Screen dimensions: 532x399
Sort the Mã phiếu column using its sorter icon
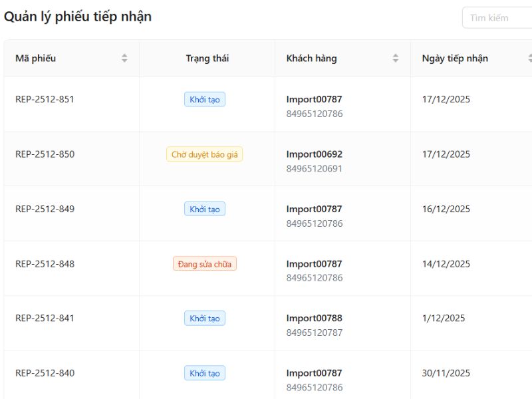tap(125, 58)
